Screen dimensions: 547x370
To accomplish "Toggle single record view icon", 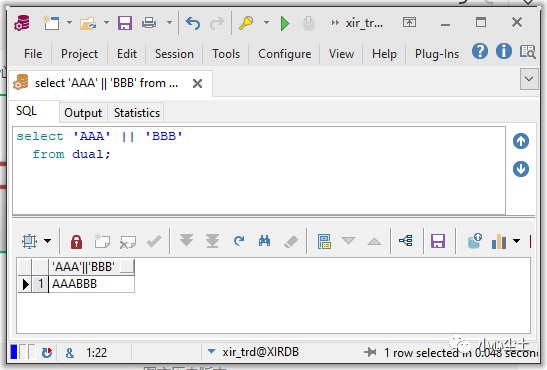I will click(x=324, y=241).
